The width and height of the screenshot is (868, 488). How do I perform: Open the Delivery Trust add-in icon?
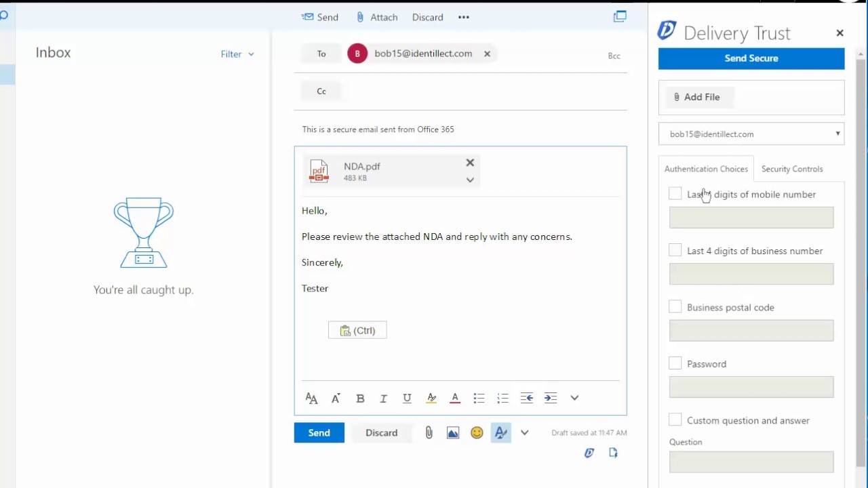point(589,453)
